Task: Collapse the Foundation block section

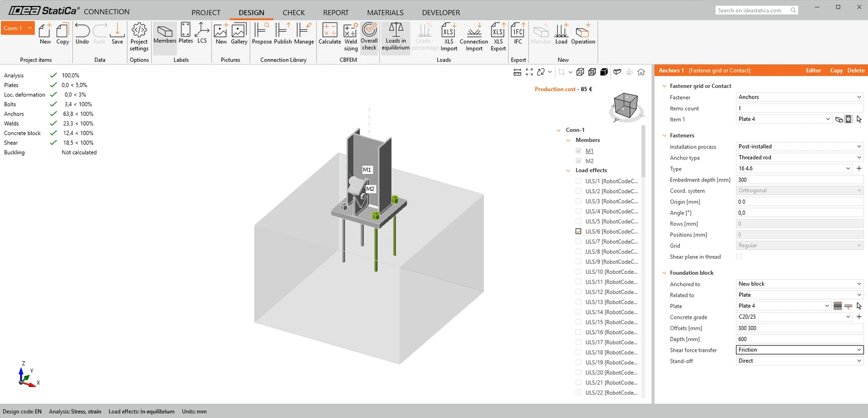Action: tap(665, 273)
